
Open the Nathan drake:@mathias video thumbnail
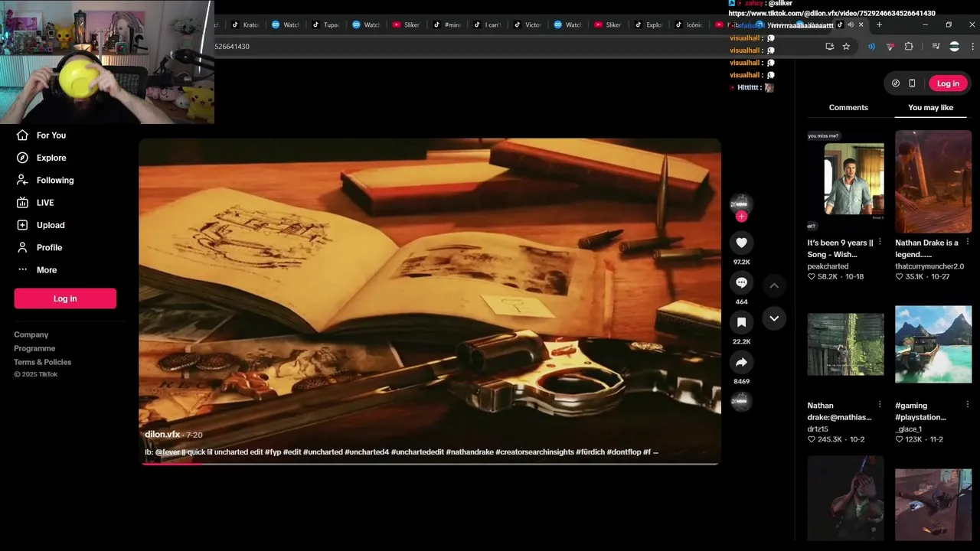coord(845,344)
